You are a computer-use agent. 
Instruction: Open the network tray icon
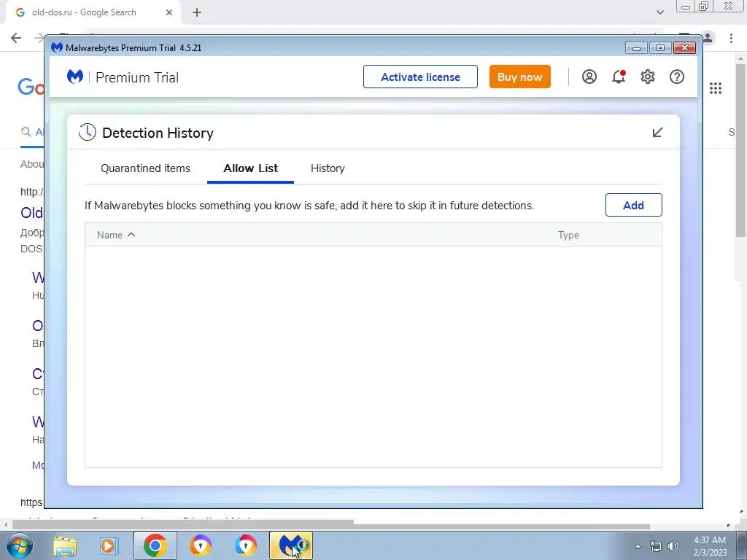[656, 546]
